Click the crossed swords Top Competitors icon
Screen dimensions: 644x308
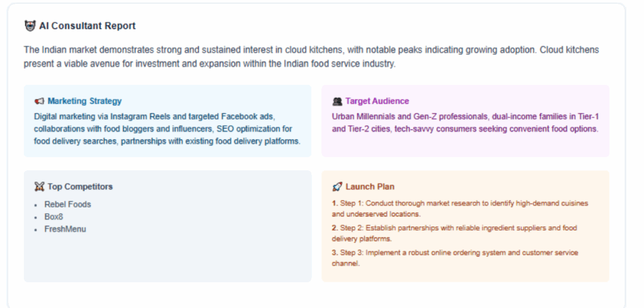point(40,187)
